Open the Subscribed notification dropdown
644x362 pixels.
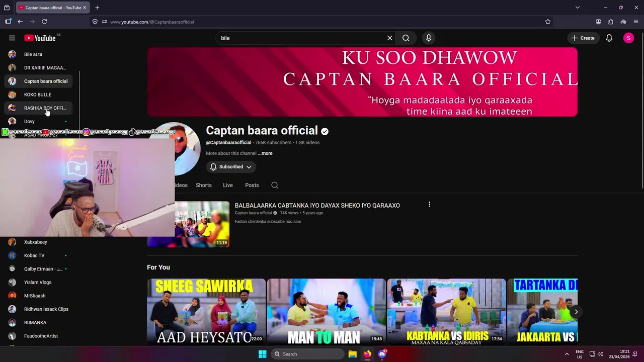(x=231, y=167)
